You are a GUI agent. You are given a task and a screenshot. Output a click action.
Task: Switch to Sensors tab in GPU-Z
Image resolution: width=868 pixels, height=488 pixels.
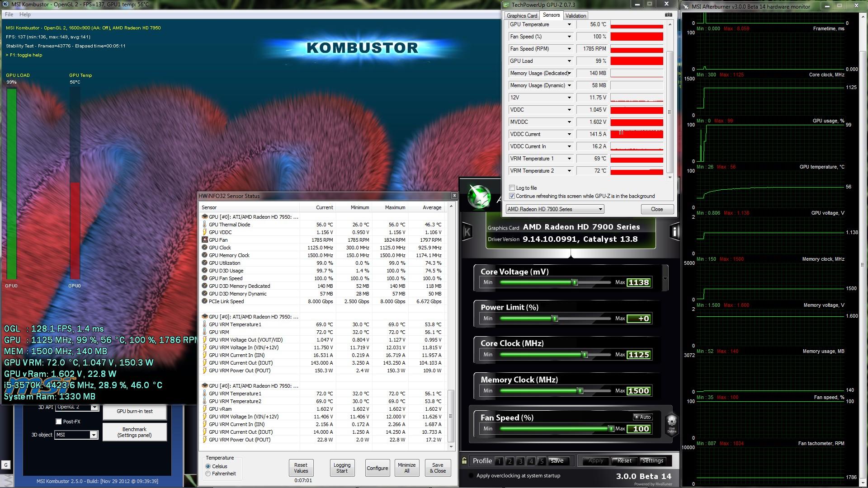click(x=551, y=15)
